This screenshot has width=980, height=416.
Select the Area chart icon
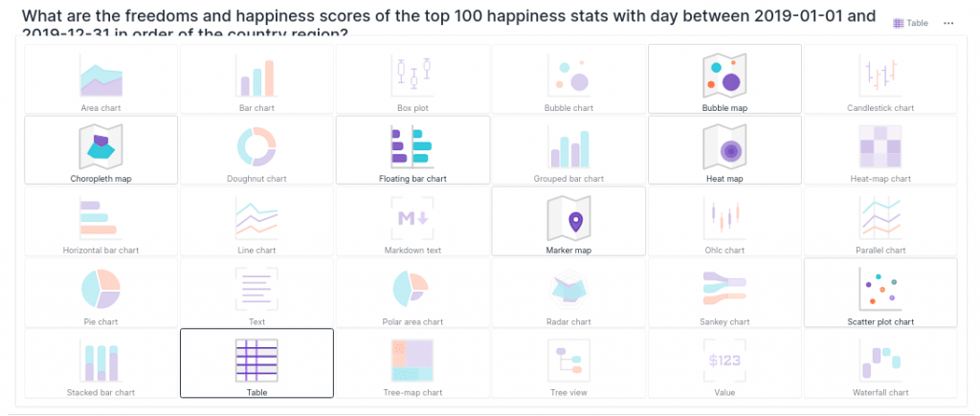100,79
